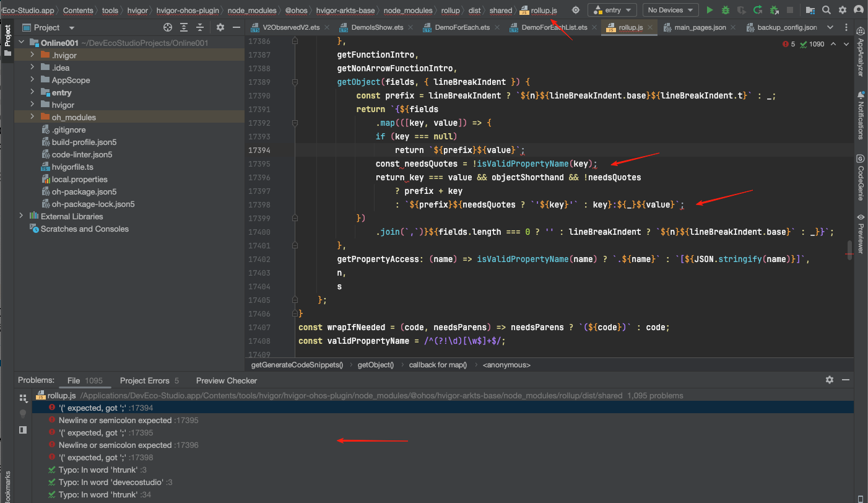
Task: Click the attach debugger to process icon
Action: [x=773, y=10]
